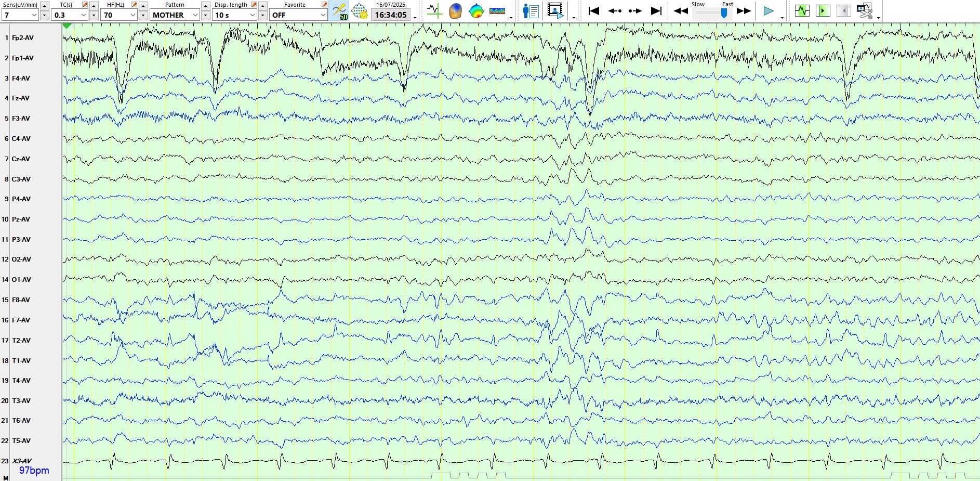Go to the next event marker
Image resolution: width=980 pixels, height=481 pixels.
coord(635,10)
